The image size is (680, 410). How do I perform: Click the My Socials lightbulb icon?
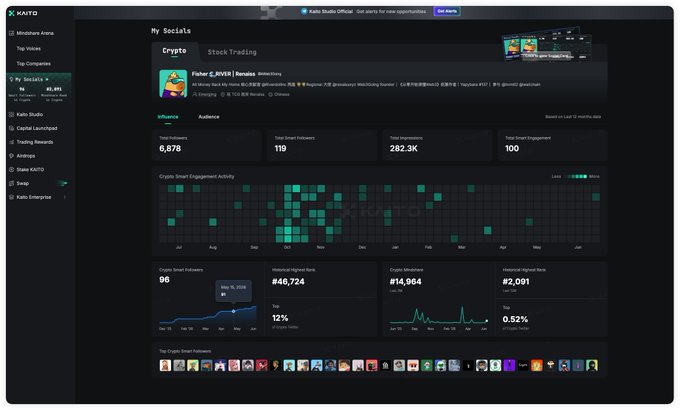point(11,79)
